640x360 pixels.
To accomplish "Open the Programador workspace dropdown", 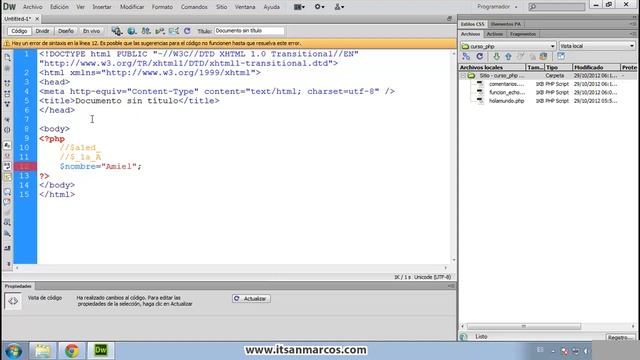I will coord(498,7).
